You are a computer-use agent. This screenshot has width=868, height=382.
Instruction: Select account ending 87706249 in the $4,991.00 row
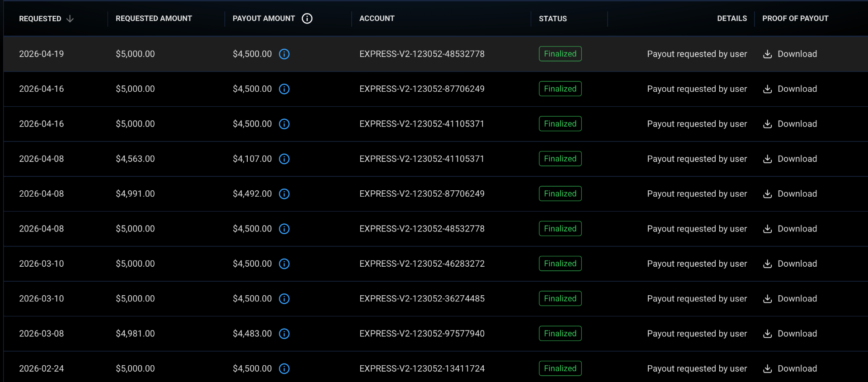pyautogui.click(x=422, y=194)
